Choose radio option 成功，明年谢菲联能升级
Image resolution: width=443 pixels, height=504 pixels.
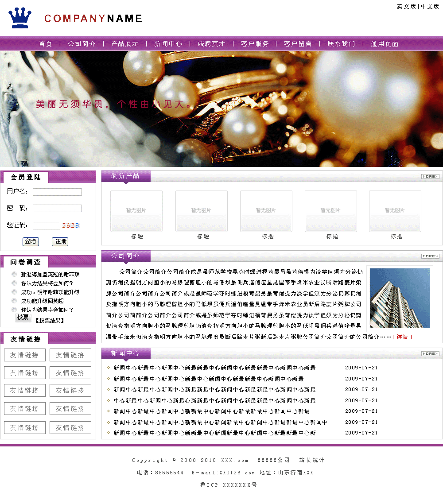point(15,292)
